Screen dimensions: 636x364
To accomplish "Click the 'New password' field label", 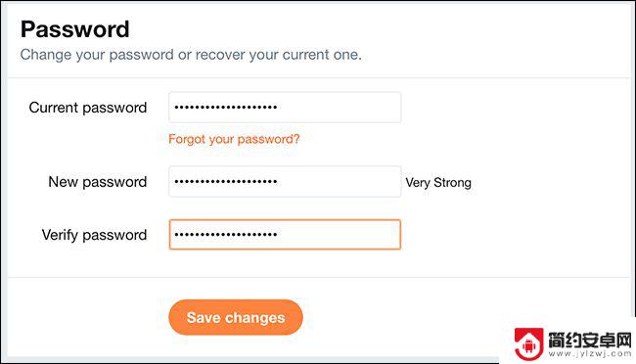I will pyautogui.click(x=97, y=182).
